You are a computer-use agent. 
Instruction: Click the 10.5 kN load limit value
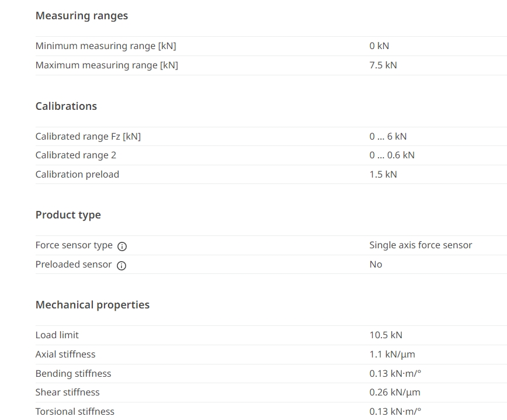386,335
